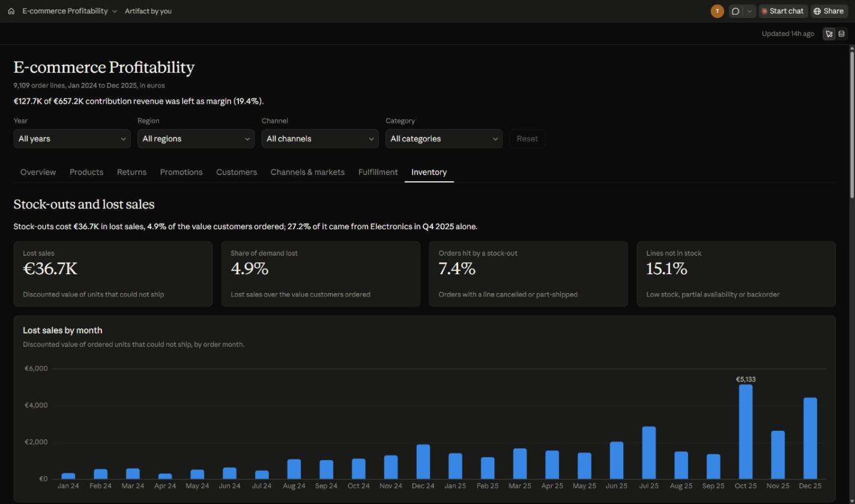Open the comments speech-bubble icon

(736, 11)
